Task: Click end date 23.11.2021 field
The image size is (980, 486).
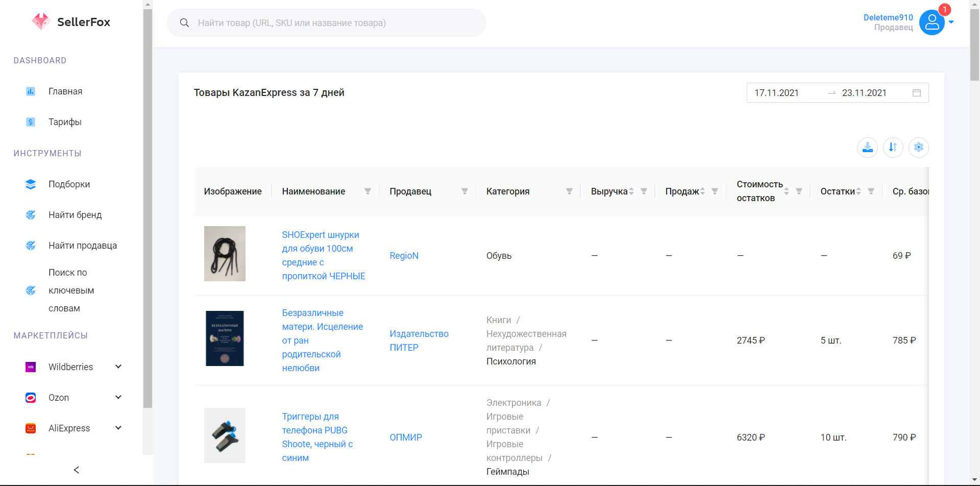Action: [864, 93]
